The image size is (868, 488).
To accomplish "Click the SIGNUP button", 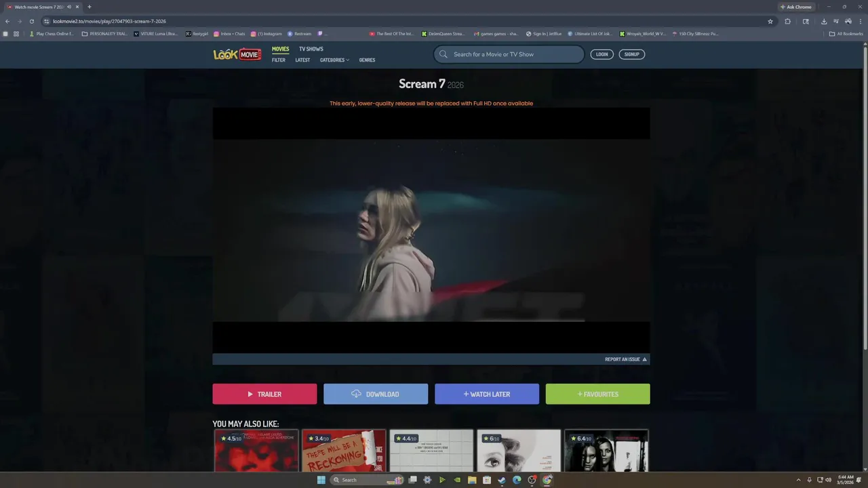I will pos(631,54).
